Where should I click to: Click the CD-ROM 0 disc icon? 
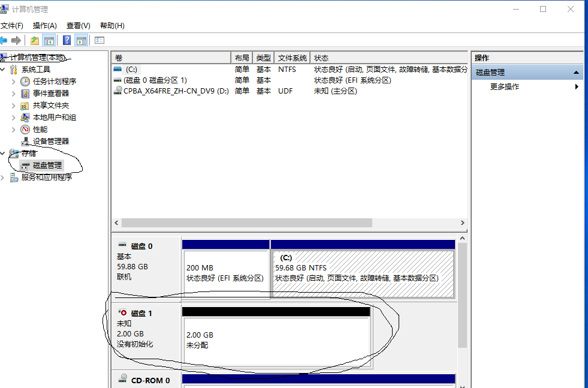click(x=122, y=378)
